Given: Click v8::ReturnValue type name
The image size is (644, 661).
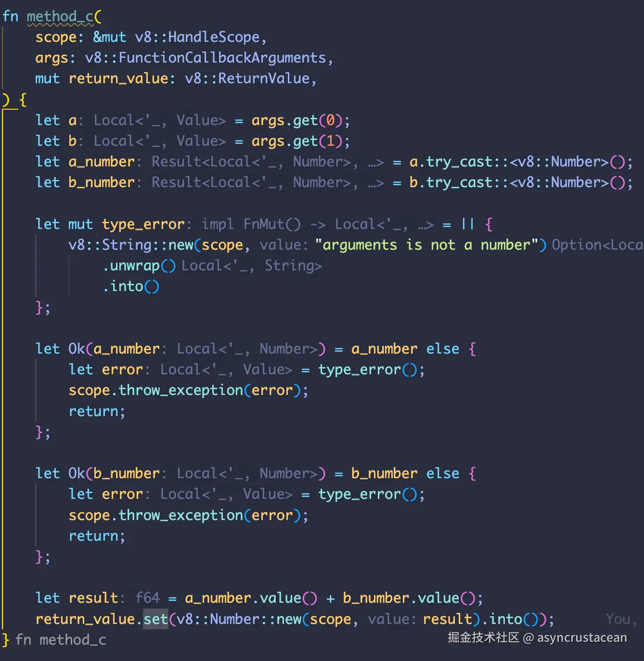Looking at the screenshot, I should click(x=247, y=78).
